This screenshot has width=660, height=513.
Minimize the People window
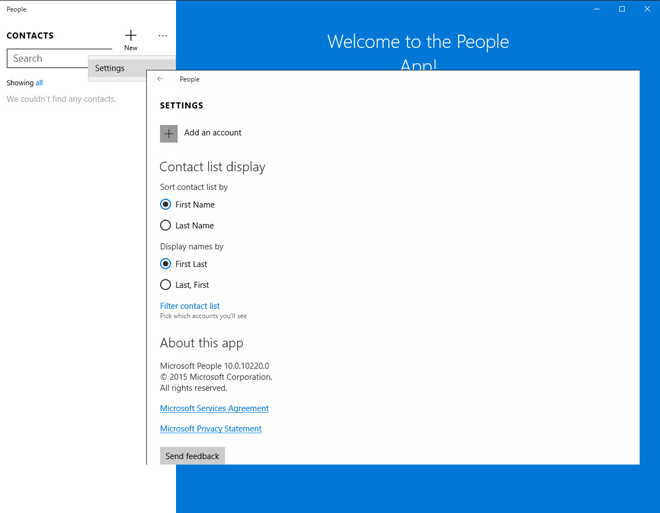coord(597,9)
